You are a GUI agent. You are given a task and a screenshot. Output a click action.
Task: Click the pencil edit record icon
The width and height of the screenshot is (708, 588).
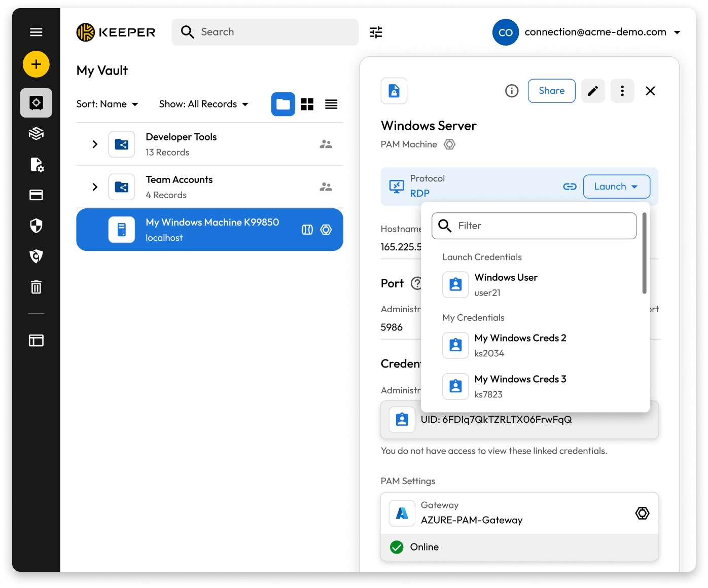(592, 91)
